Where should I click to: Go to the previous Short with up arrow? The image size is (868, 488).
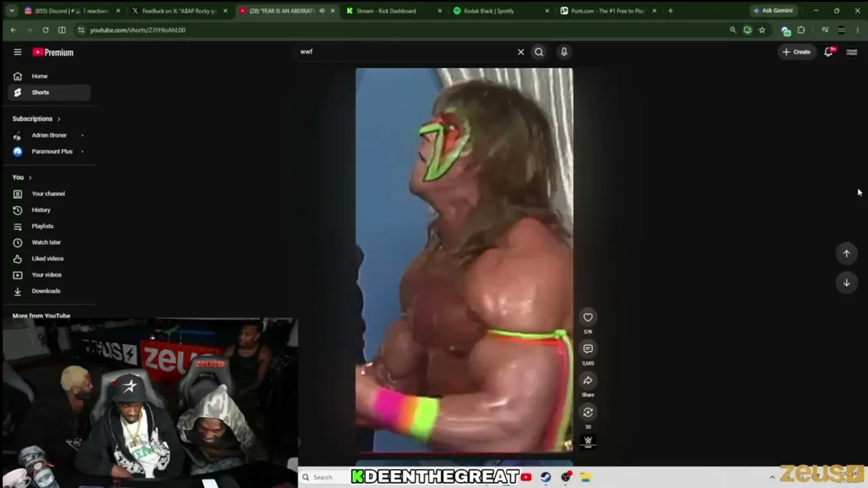coord(846,253)
